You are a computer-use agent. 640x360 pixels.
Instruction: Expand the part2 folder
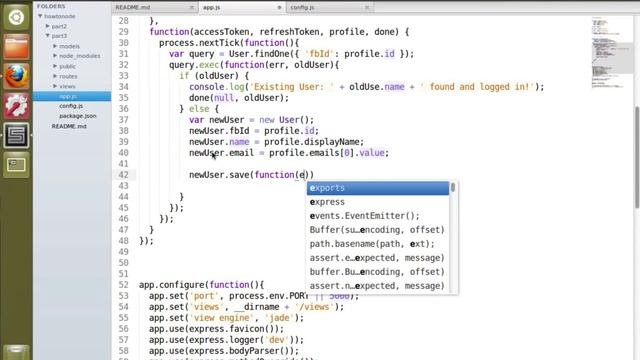48,26
